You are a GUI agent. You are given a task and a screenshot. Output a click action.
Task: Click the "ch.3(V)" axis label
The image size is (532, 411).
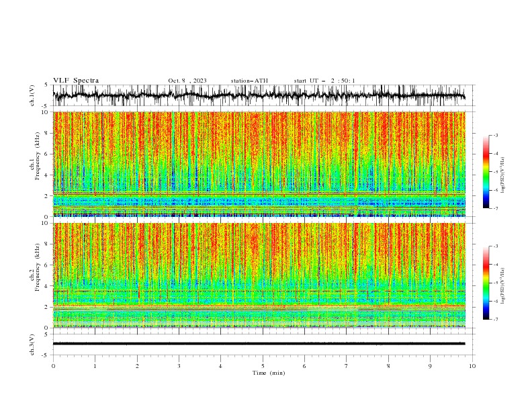pyautogui.click(x=32, y=345)
